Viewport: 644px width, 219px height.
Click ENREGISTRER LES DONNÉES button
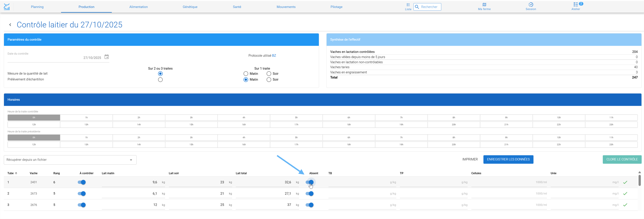(x=508, y=159)
